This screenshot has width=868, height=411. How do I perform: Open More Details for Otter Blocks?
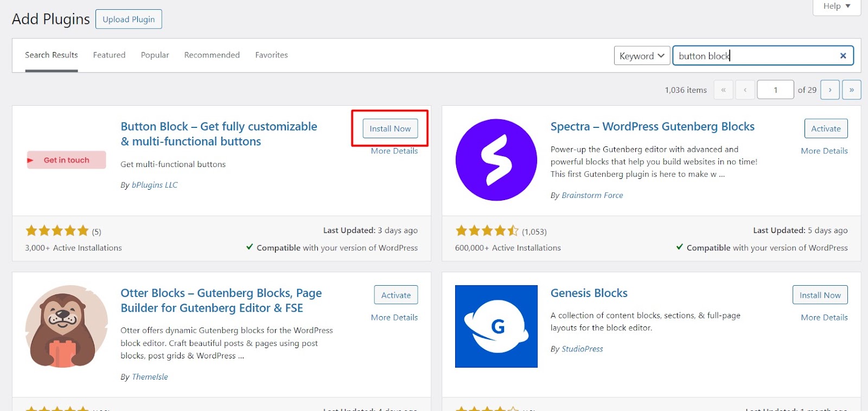[394, 317]
